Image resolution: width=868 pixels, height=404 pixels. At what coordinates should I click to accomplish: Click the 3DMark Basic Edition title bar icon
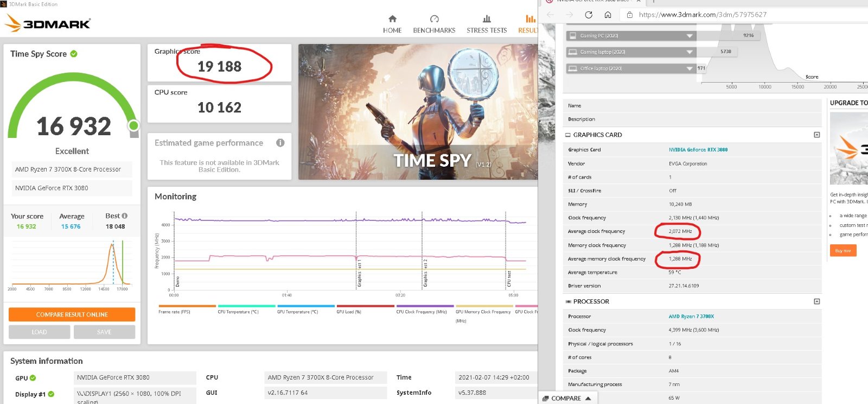point(3,4)
